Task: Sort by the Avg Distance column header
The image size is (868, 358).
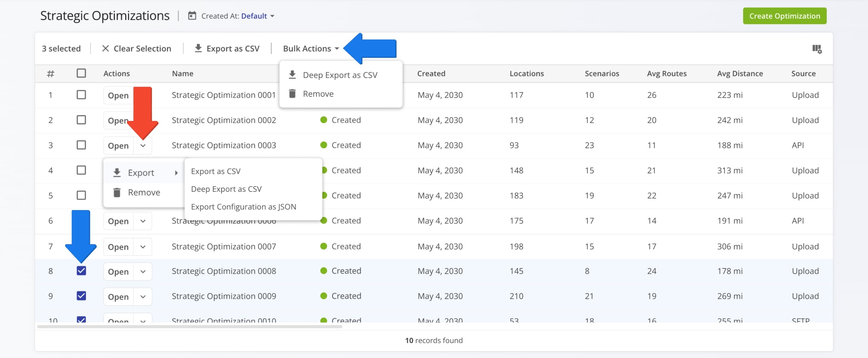Action: 740,73
